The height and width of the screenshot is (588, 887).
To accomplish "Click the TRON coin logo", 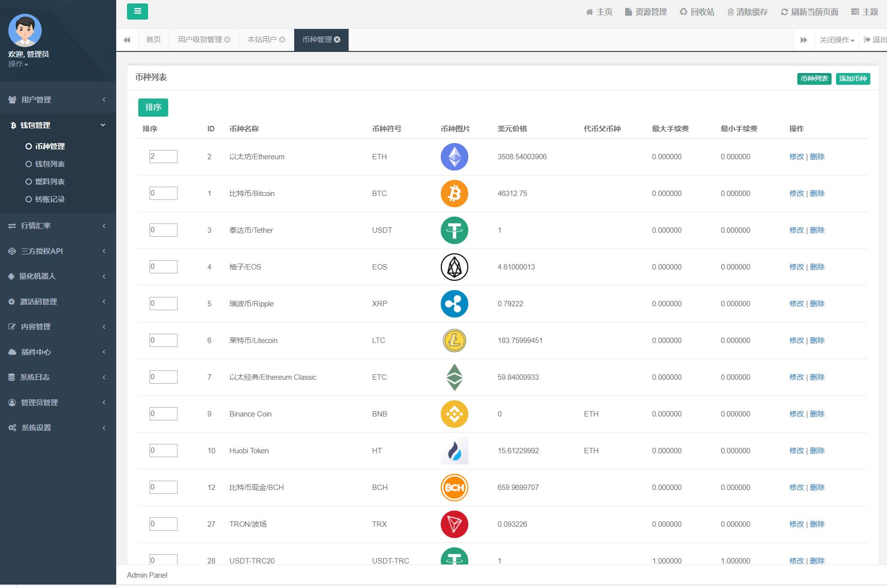I will [x=455, y=524].
